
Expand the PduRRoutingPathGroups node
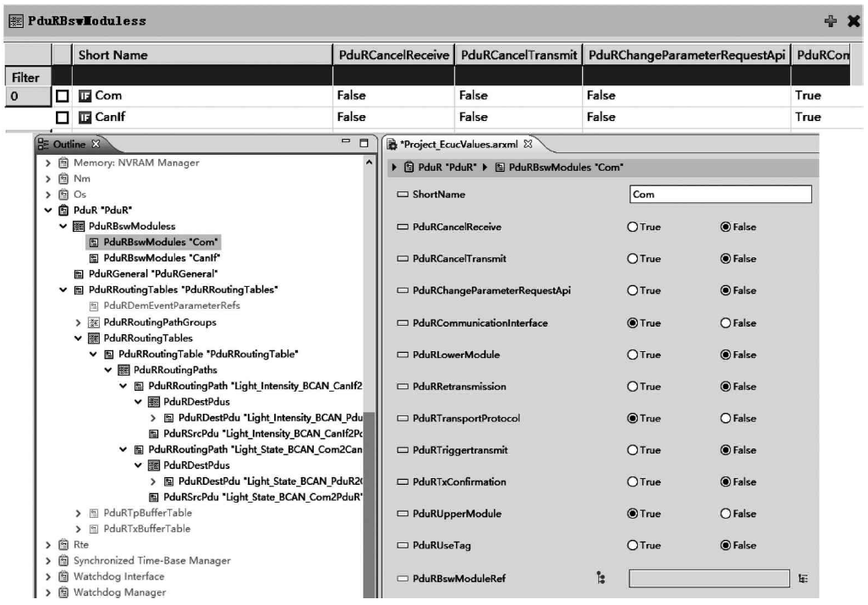[78, 322]
